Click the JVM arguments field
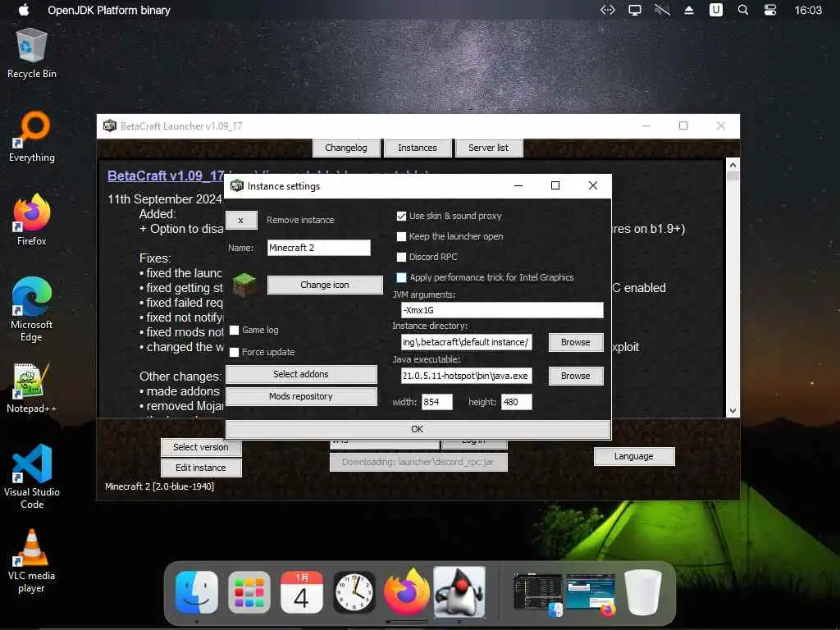The width and height of the screenshot is (840, 630). tap(502, 310)
